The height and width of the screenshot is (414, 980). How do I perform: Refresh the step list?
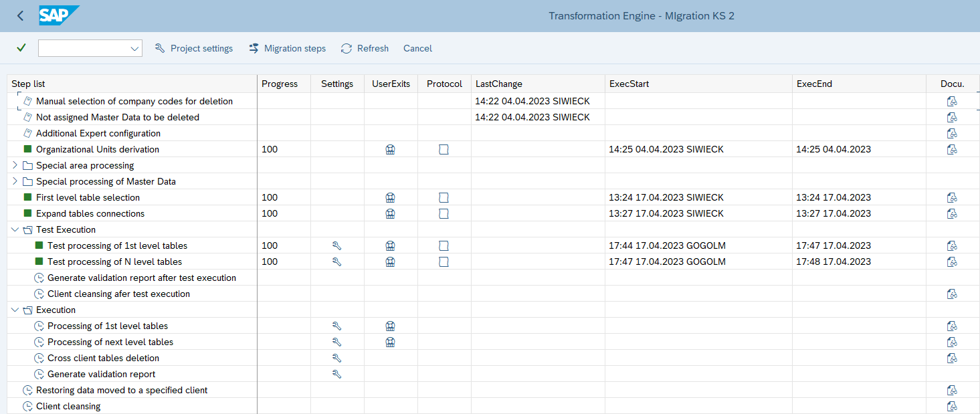tap(365, 48)
